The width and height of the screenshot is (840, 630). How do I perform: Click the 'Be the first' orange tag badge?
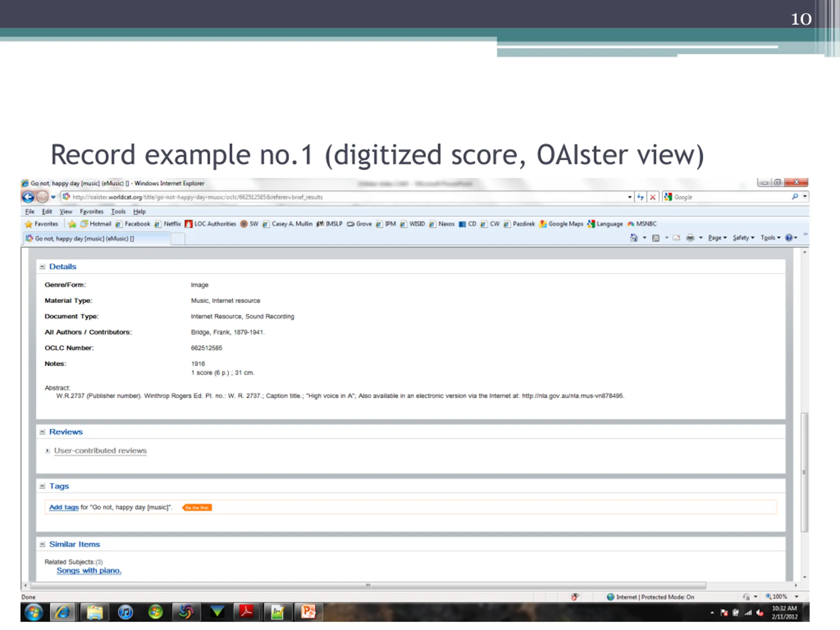(x=197, y=507)
